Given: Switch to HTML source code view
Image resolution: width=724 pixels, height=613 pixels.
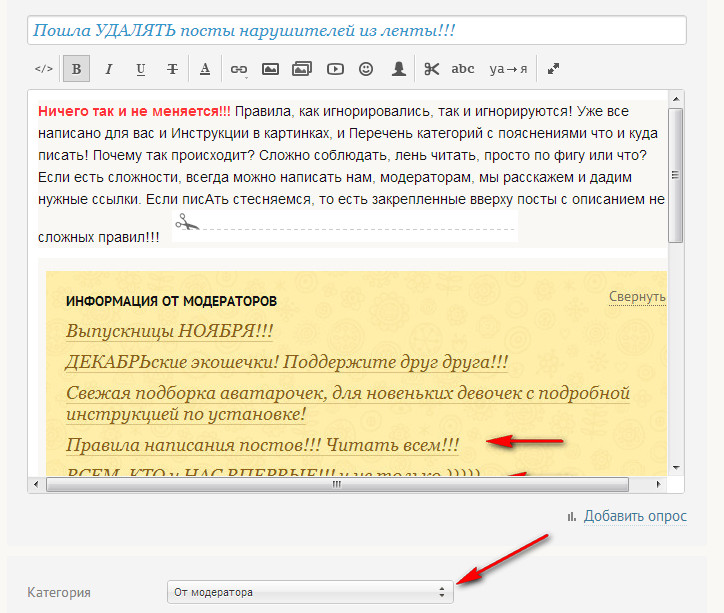Looking at the screenshot, I should point(44,69).
